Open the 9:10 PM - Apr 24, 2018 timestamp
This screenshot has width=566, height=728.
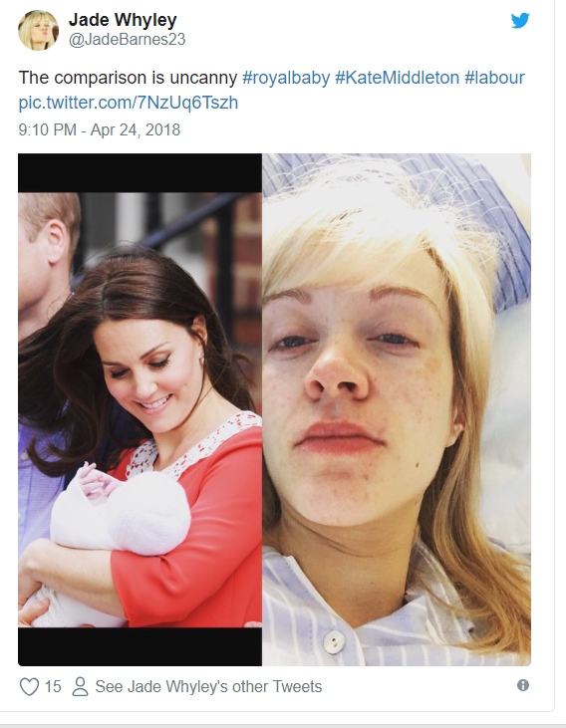[x=99, y=129]
